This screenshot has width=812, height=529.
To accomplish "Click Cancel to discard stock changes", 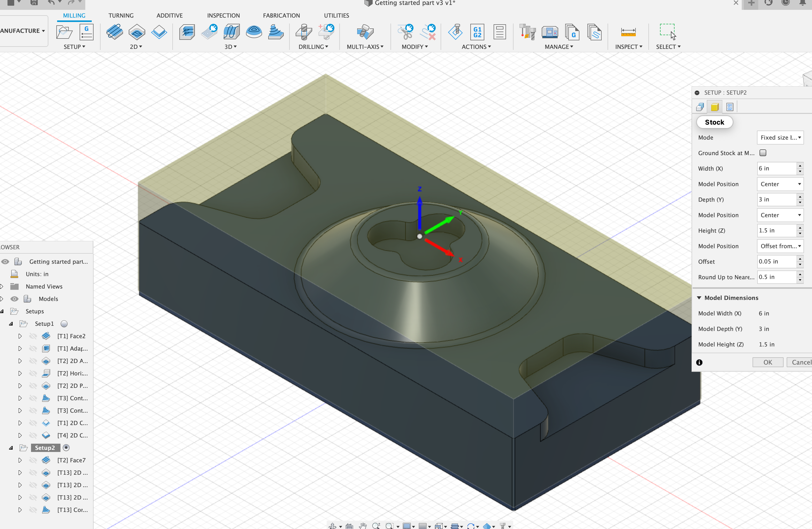I will tap(802, 362).
